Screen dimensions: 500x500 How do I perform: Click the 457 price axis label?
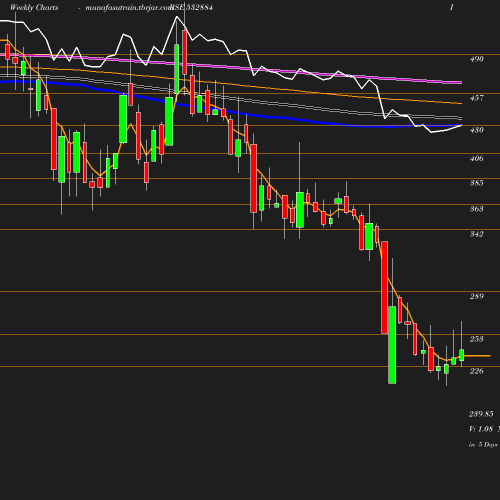click(476, 98)
